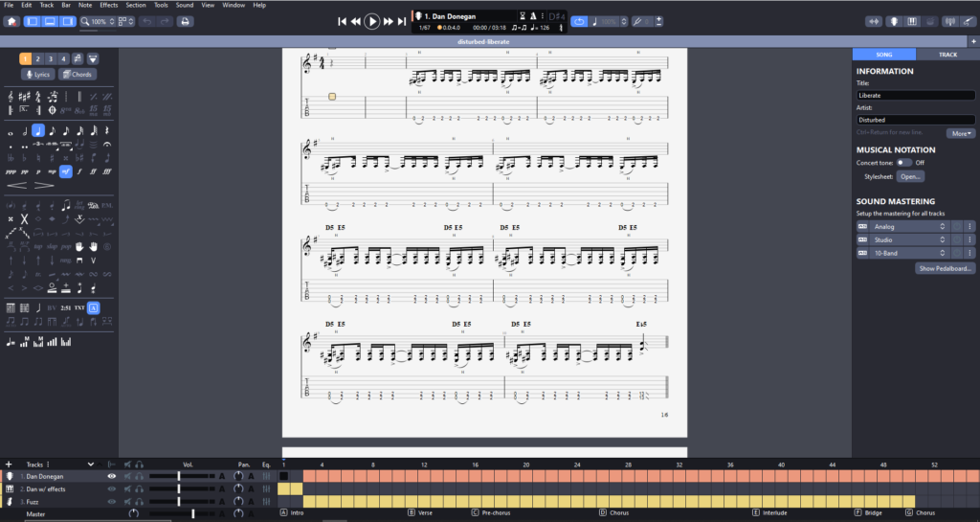Expand the Tracks list chevron
Image resolution: width=980 pixels, height=522 pixels.
pos(91,465)
